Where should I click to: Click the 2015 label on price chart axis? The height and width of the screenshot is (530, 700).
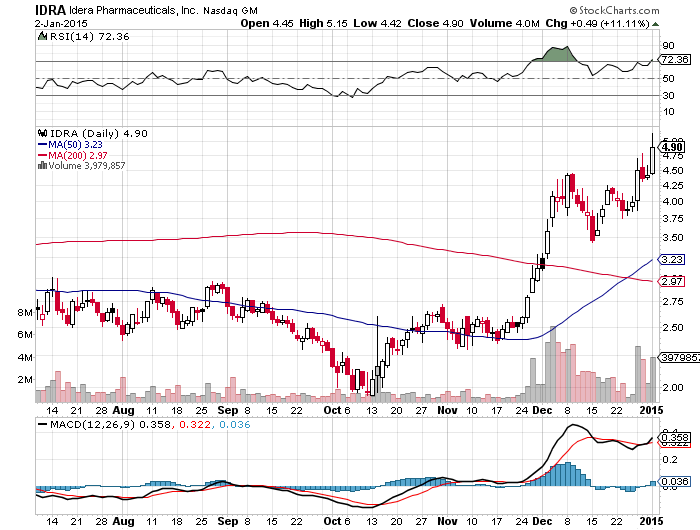click(x=652, y=410)
